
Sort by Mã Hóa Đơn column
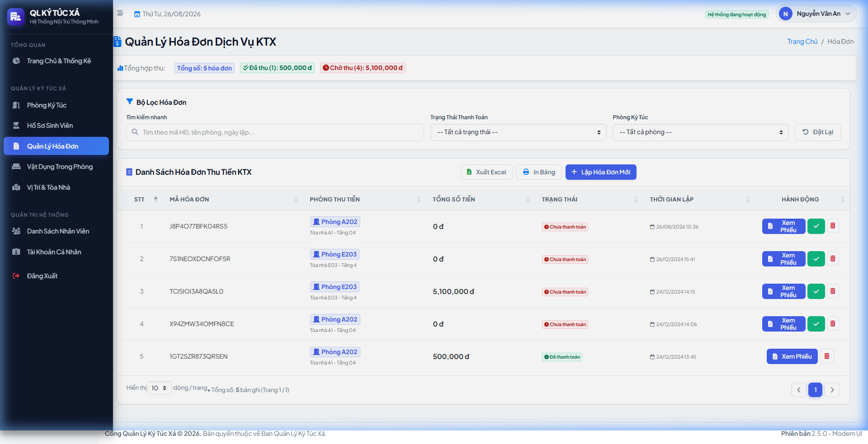tap(233, 199)
